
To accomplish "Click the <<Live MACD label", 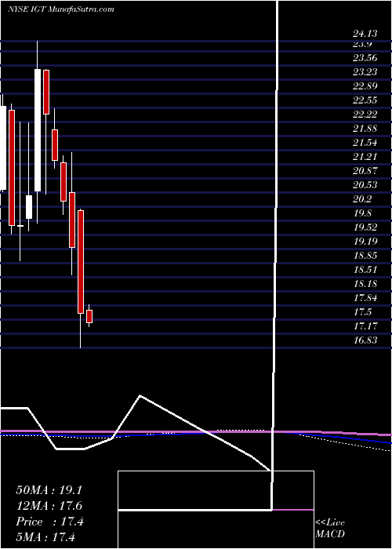I will [330, 529].
